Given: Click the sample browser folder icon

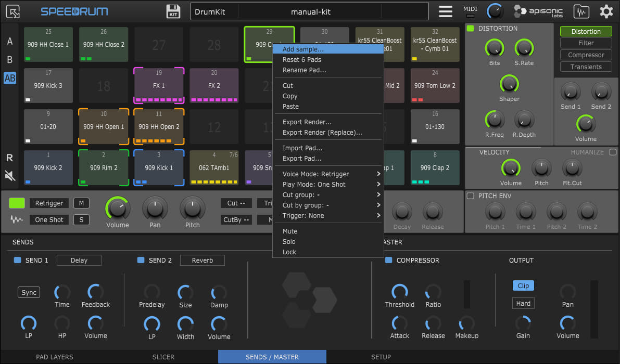Looking at the screenshot, I should click(x=581, y=11).
